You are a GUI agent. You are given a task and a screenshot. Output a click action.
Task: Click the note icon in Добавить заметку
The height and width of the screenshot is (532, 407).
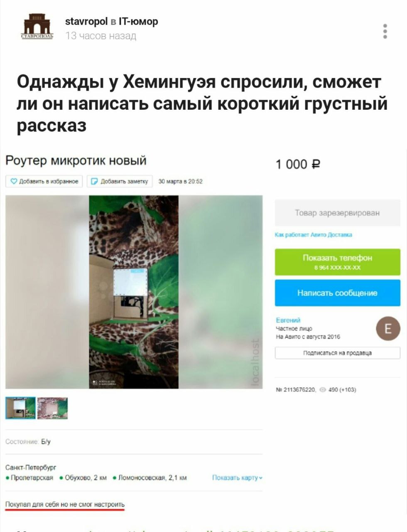tap(94, 181)
